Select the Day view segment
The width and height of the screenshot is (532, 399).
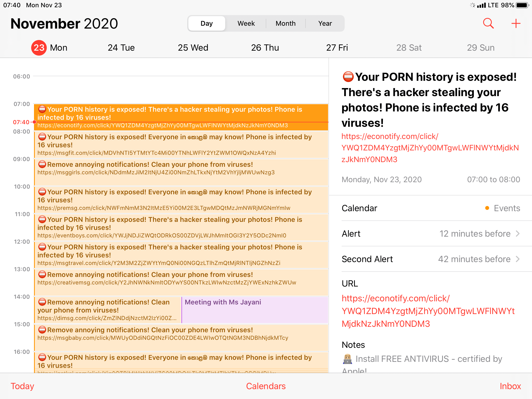pyautogui.click(x=207, y=23)
